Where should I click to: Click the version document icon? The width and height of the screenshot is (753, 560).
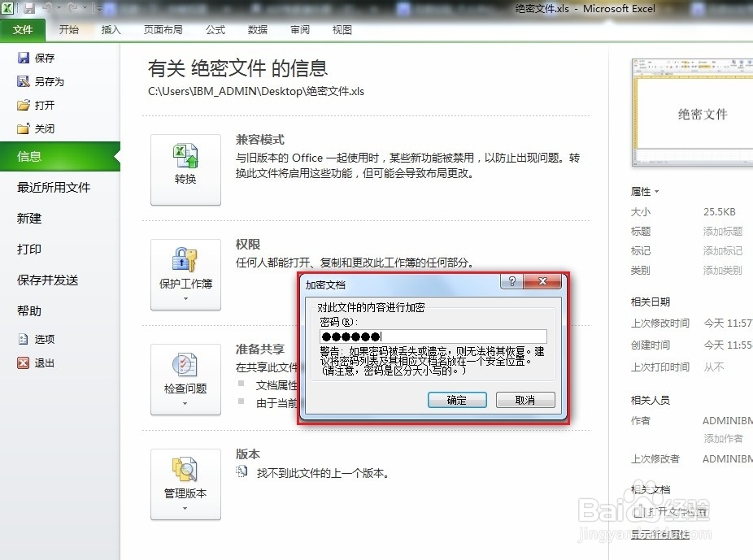pyautogui.click(x=242, y=472)
